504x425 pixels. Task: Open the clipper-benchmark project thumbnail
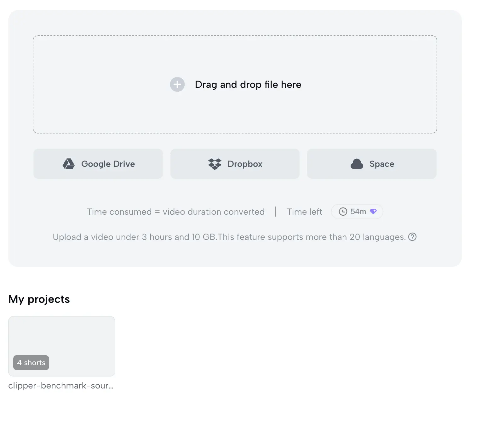pyautogui.click(x=62, y=346)
